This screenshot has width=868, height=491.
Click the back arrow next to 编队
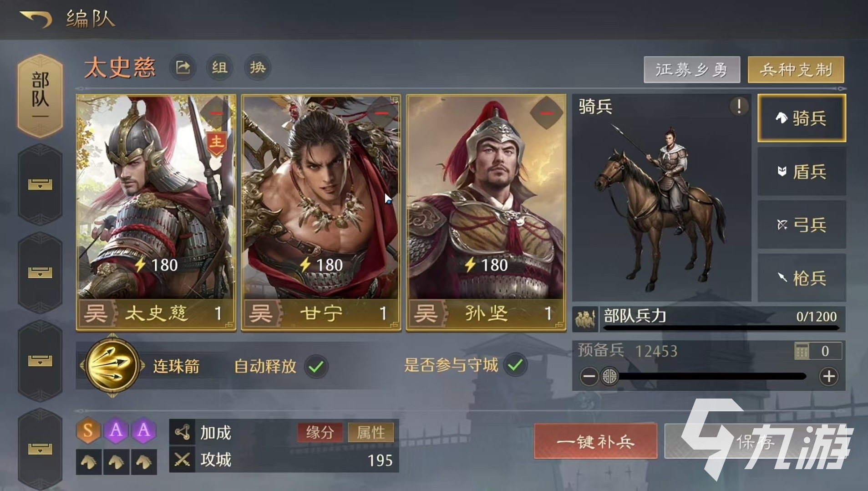[x=36, y=19]
